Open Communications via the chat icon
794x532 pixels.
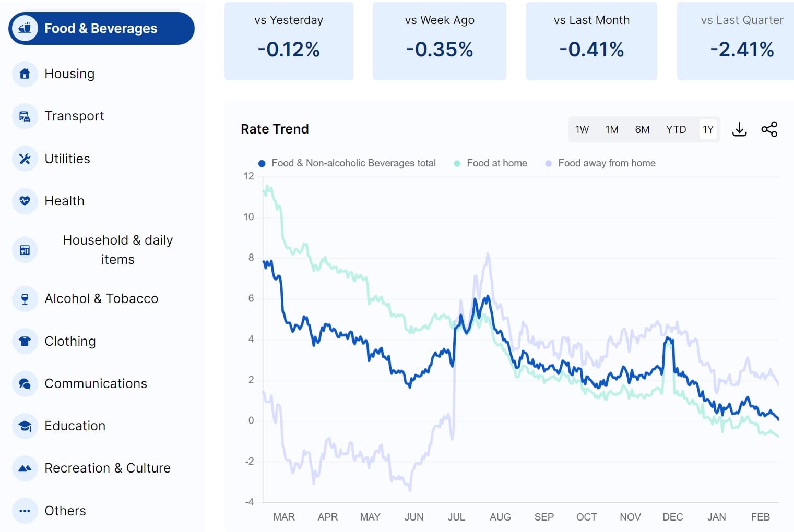(25, 383)
